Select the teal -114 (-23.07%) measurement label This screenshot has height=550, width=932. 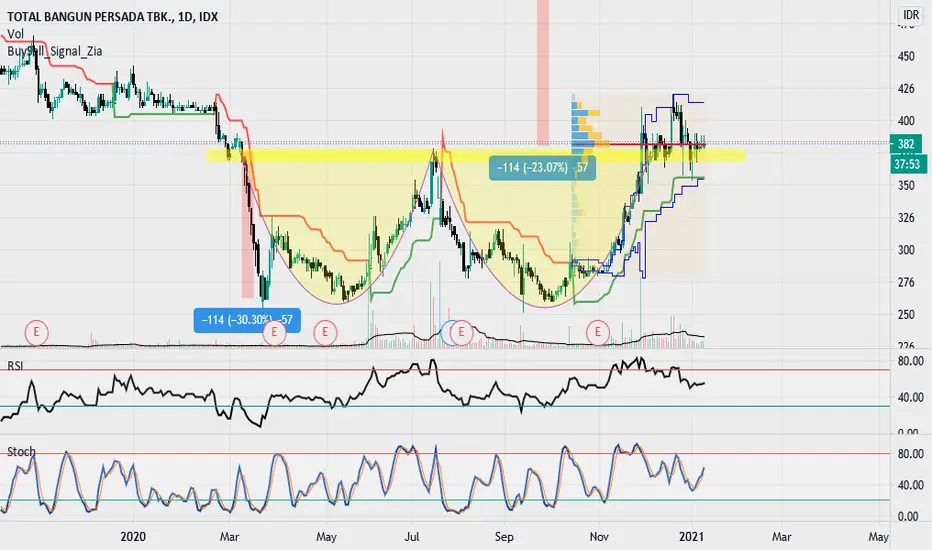pos(542,167)
